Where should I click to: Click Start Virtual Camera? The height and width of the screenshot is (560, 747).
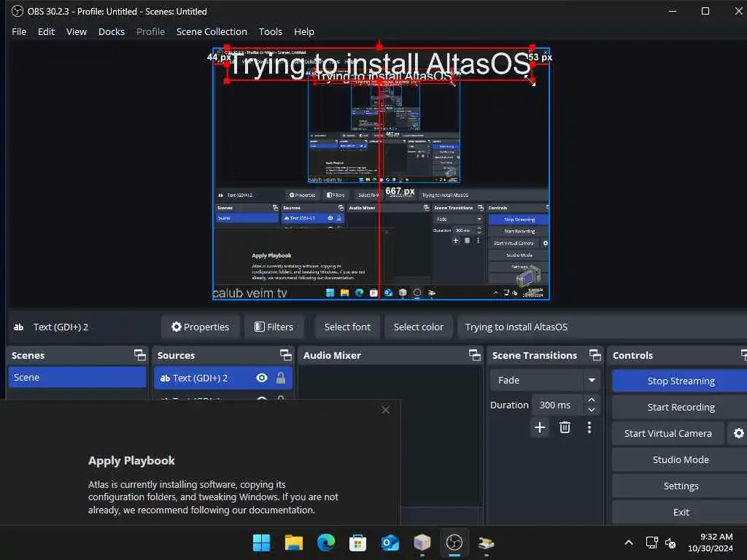[x=668, y=433]
